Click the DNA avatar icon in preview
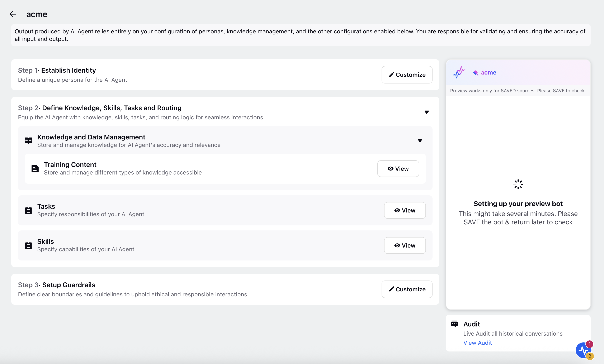 pos(459,72)
